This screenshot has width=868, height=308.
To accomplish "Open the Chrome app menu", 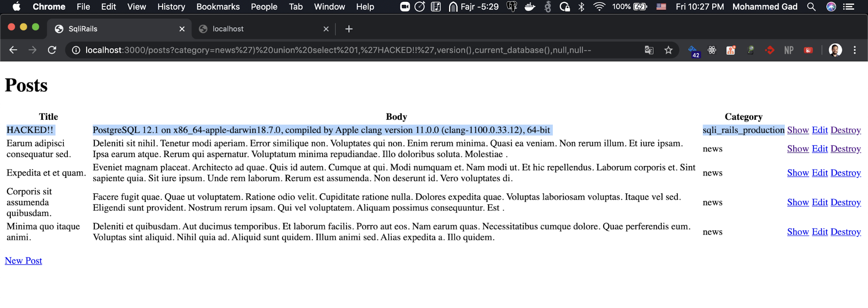I will [x=49, y=7].
